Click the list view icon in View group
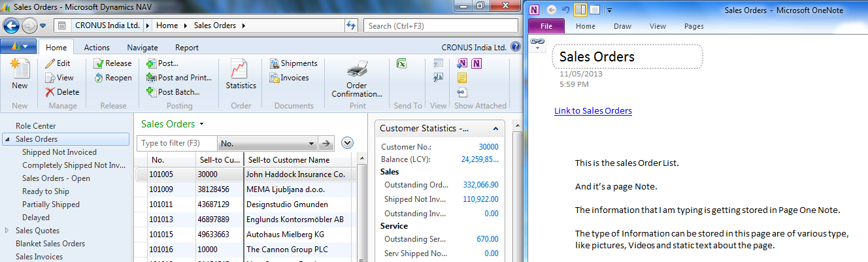The width and height of the screenshot is (868, 262). tap(438, 63)
